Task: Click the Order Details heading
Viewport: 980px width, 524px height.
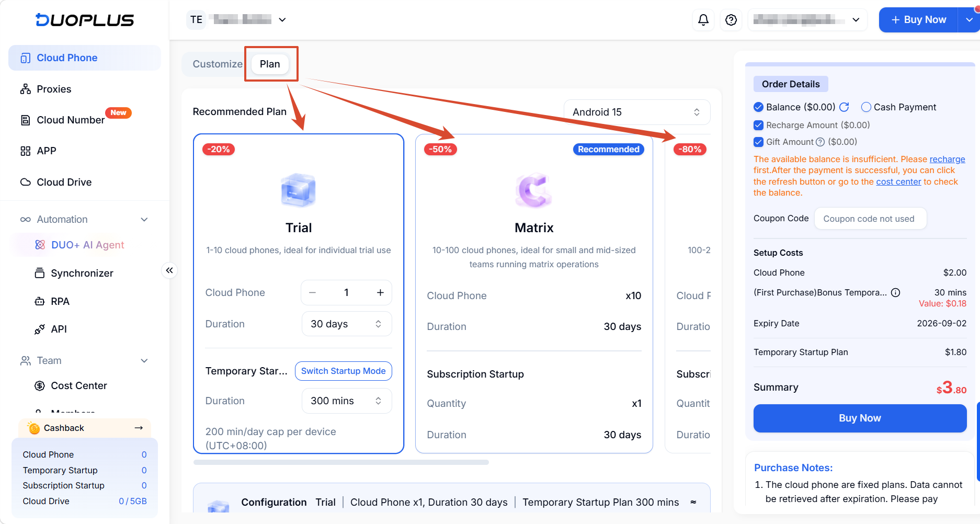Action: 791,84
